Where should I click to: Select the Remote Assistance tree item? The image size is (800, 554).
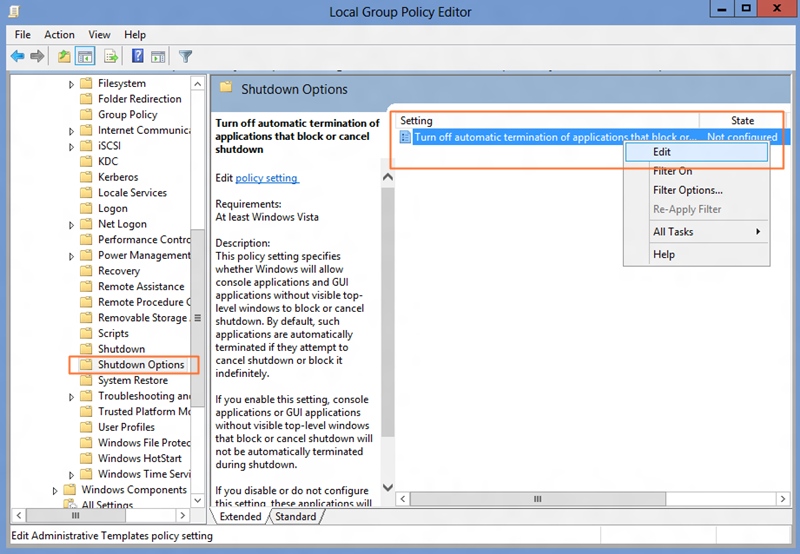click(141, 286)
